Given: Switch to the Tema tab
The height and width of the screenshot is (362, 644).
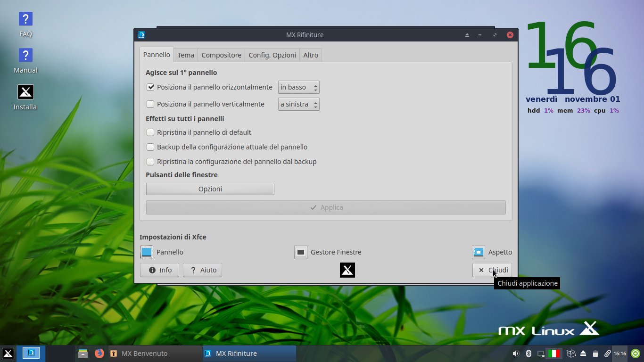Looking at the screenshot, I should pos(186,55).
